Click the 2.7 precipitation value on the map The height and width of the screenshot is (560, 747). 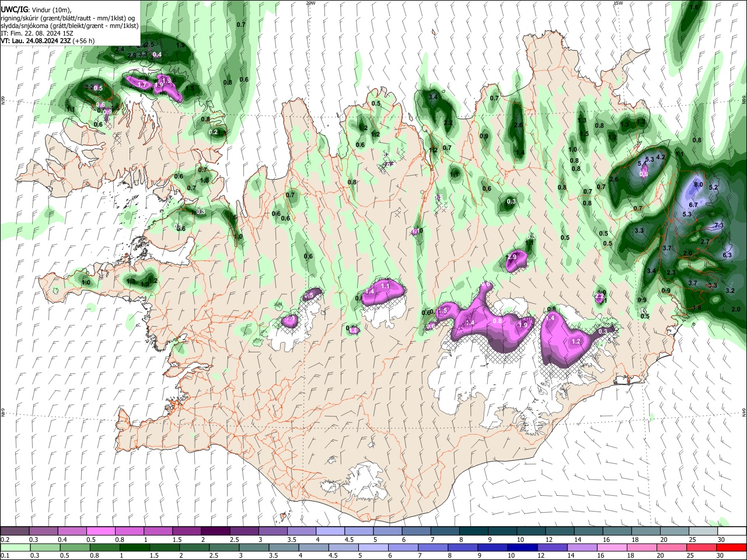click(x=705, y=242)
